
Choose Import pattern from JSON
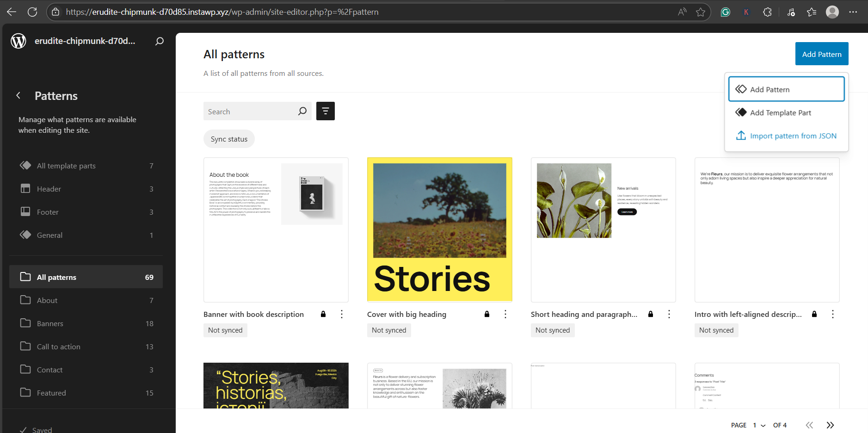coord(787,136)
